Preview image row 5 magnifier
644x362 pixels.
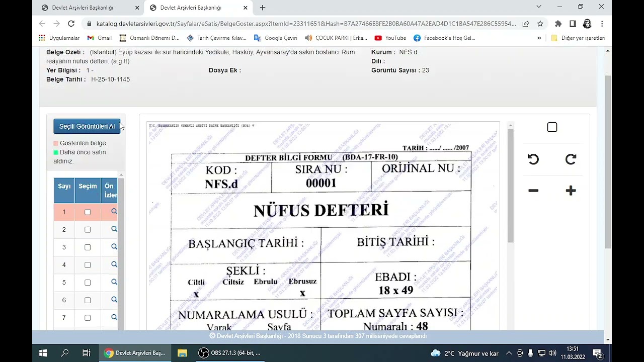click(114, 282)
